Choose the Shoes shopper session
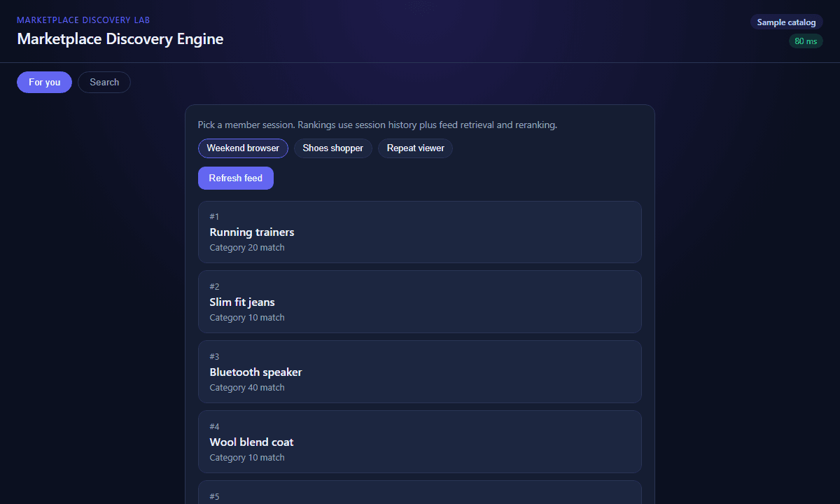Image resolution: width=840 pixels, height=504 pixels. coord(333,148)
